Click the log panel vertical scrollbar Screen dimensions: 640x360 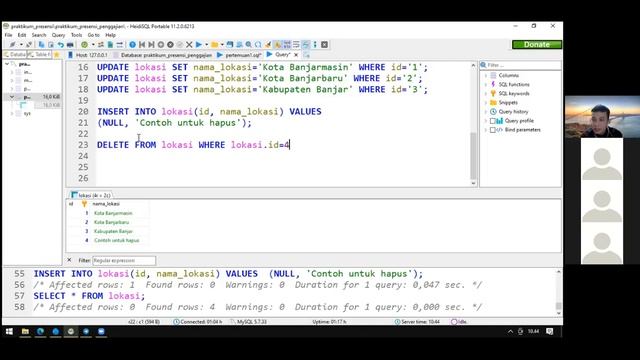(558, 306)
